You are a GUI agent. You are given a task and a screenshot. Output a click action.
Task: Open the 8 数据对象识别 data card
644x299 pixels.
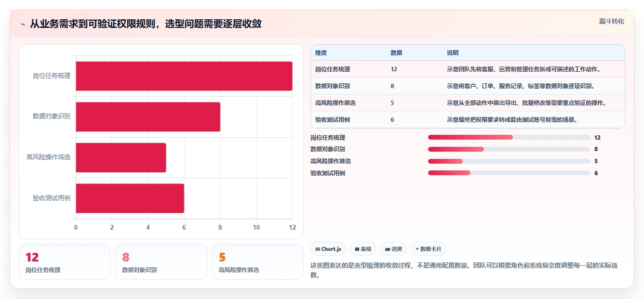[x=161, y=262]
